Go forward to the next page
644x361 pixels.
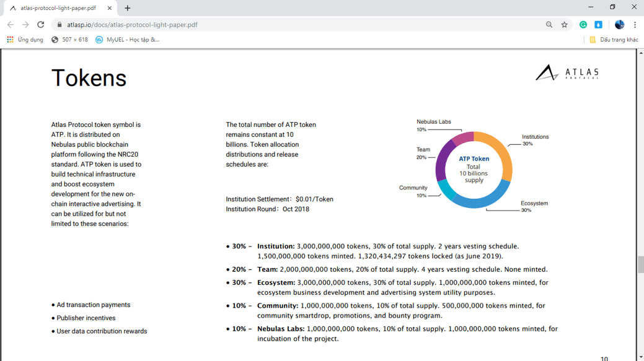[x=25, y=25]
